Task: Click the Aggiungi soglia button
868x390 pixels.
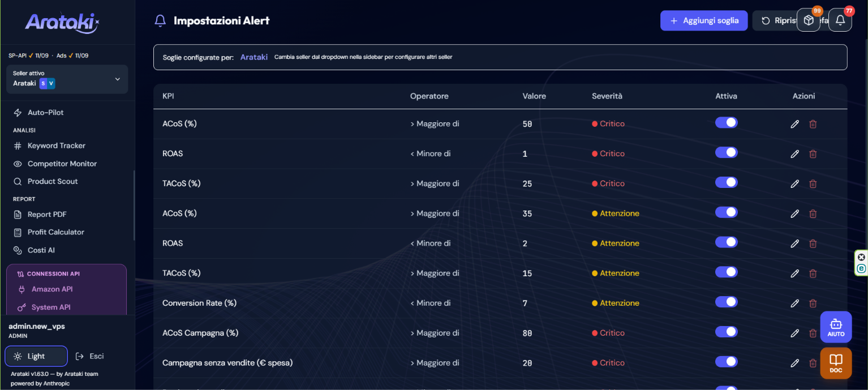Action: (x=704, y=20)
